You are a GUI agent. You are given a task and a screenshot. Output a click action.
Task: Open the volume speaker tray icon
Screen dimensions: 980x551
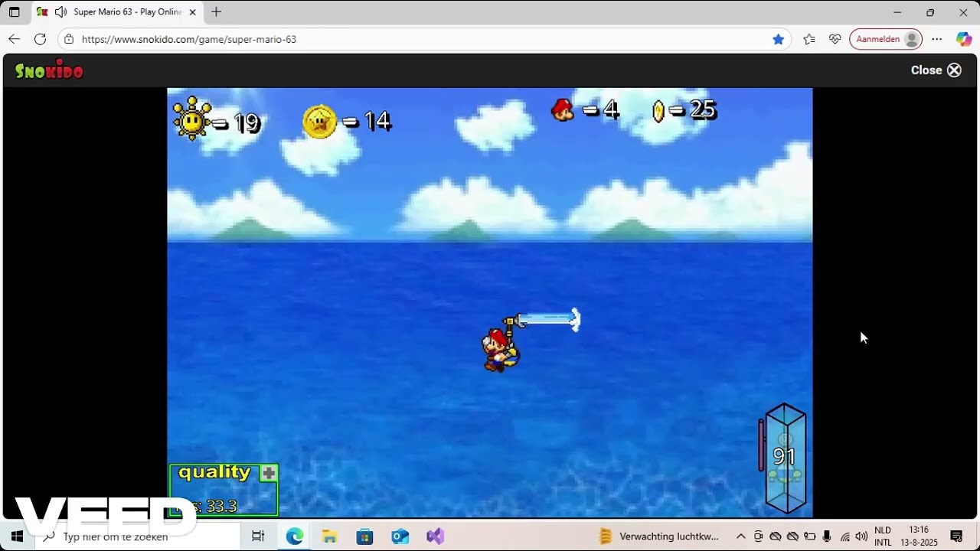click(x=861, y=536)
